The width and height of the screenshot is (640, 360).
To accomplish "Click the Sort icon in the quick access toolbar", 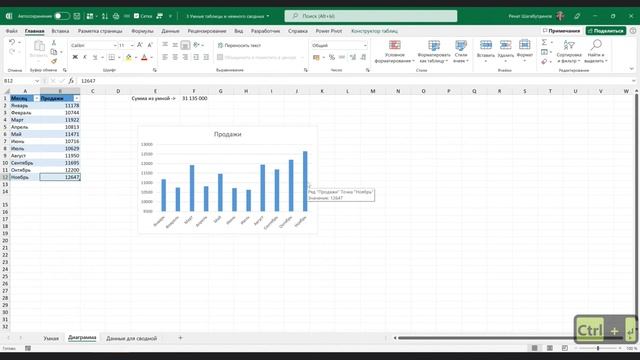I will coord(105,16).
